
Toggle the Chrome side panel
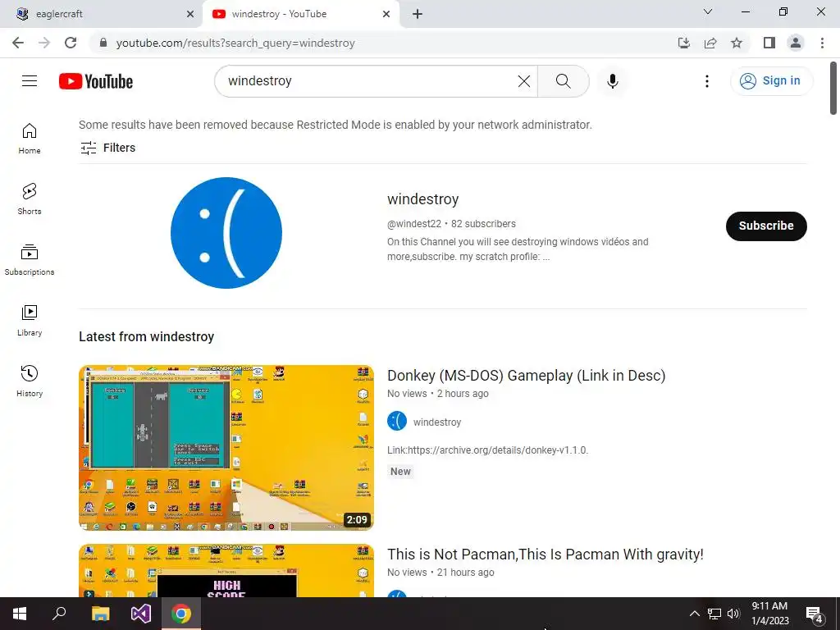tap(769, 43)
